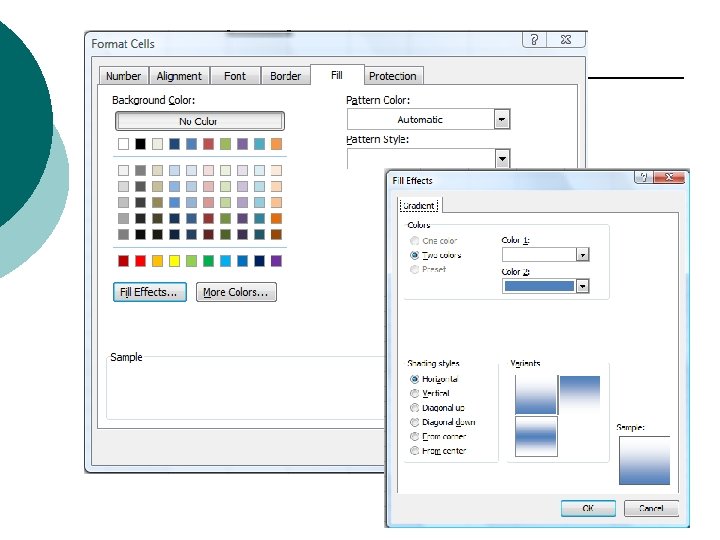Pick the light blue swatch in the standard colors row
Image resolution: width=720 pixels, height=540 pixels.
[225, 261]
